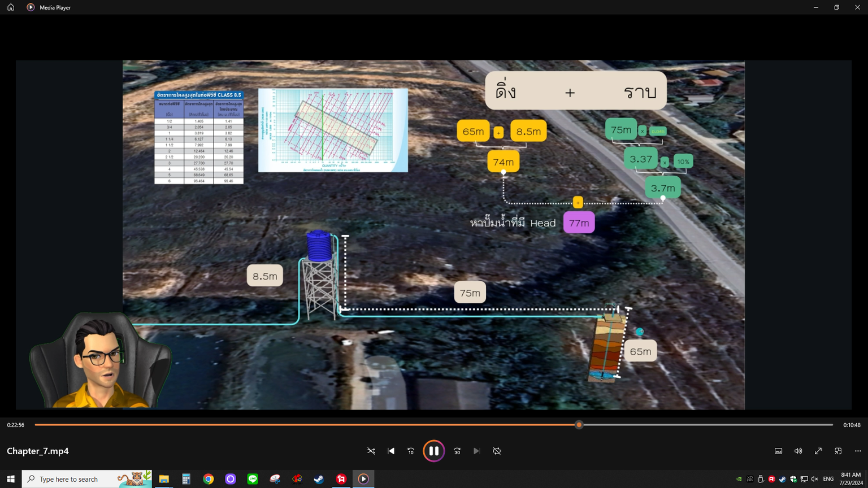Pause the video playback
Screen dimensions: 868x488
[433, 451]
